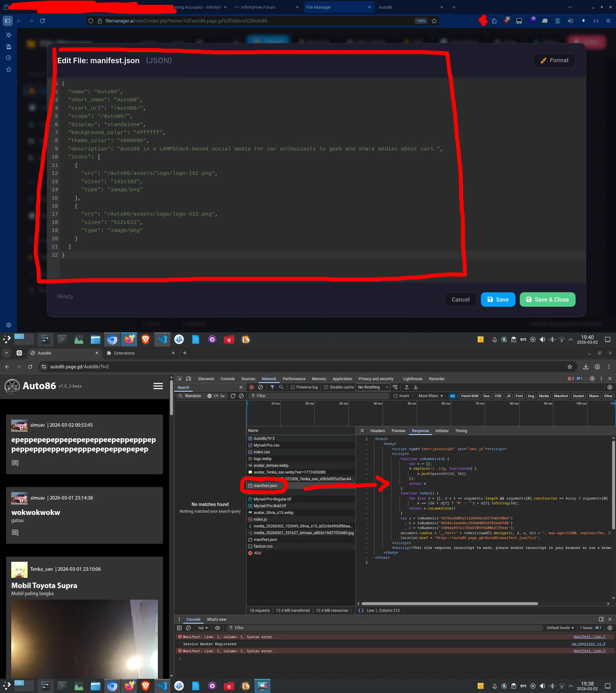Check the Invert filter checkbox

point(395,396)
